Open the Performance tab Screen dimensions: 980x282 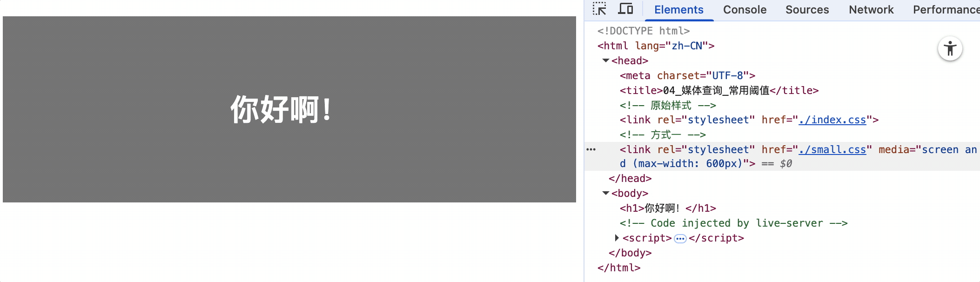946,10
